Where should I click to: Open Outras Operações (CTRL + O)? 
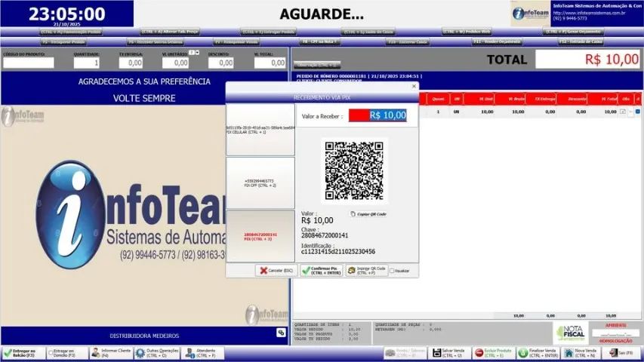click(x=157, y=353)
